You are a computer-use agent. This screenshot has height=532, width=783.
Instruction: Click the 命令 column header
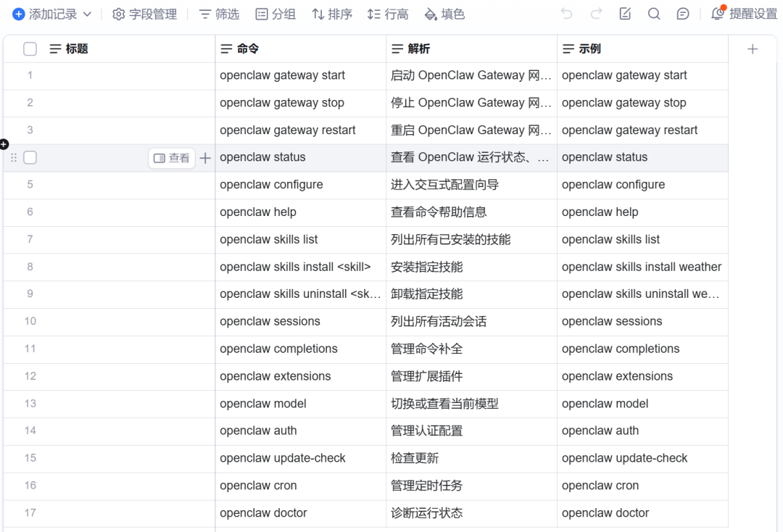[301, 49]
